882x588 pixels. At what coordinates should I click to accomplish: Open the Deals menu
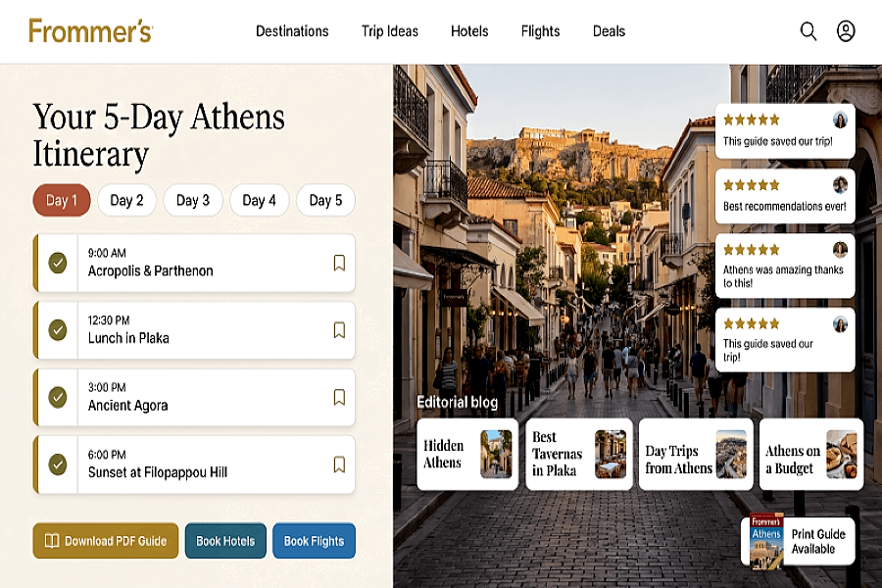click(x=610, y=31)
